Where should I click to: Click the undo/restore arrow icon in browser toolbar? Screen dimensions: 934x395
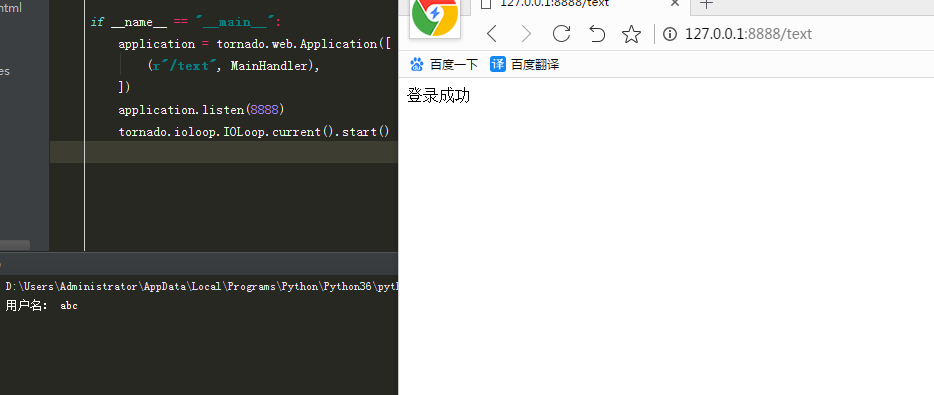coord(596,34)
